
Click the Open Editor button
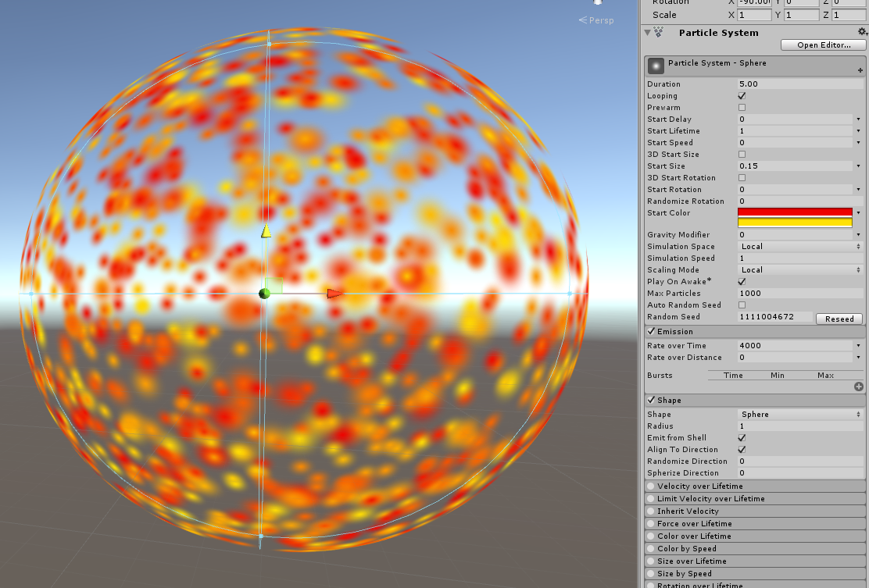(x=824, y=45)
